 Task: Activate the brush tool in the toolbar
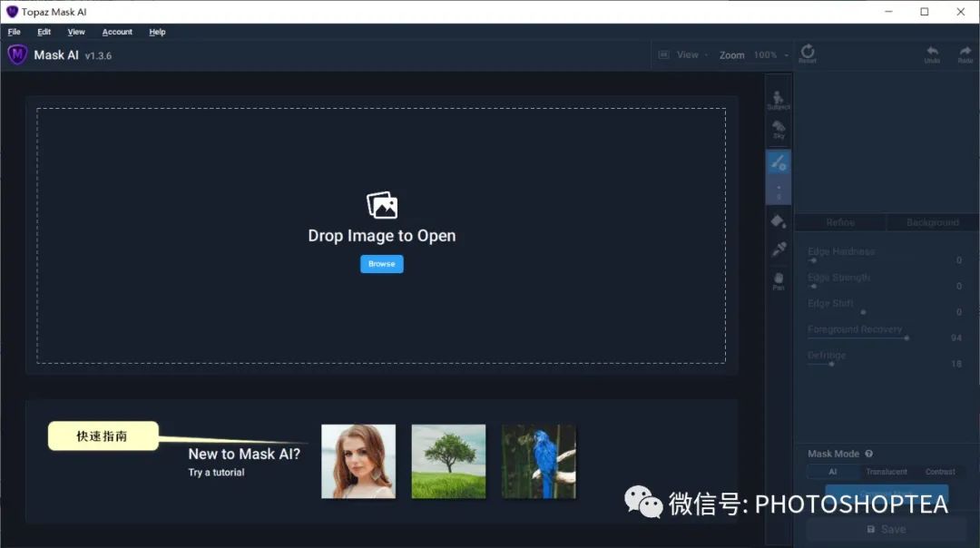point(779,163)
